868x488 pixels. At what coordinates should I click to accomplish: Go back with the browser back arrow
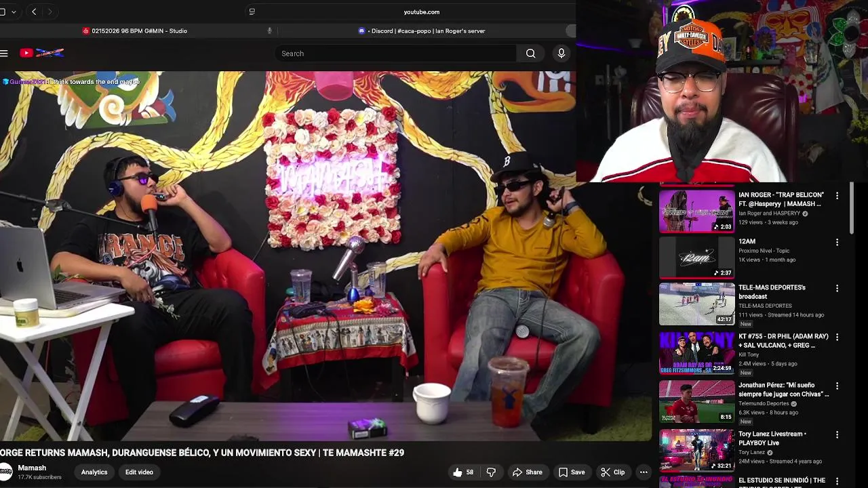34,12
